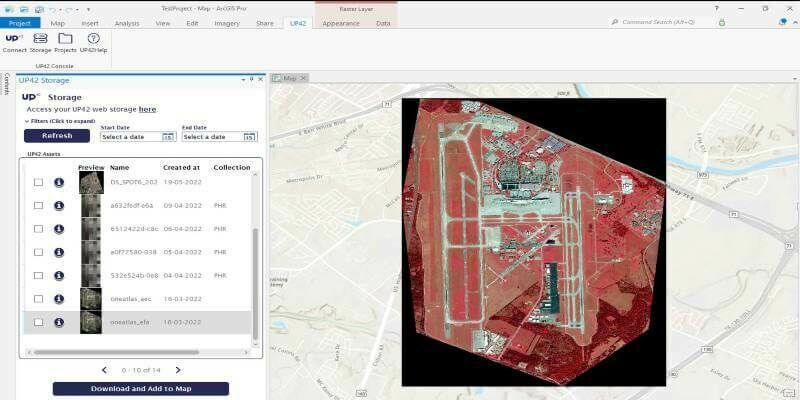The image size is (800, 400).
Task: Switch to the Appearance raster layer tab
Action: coord(341,23)
